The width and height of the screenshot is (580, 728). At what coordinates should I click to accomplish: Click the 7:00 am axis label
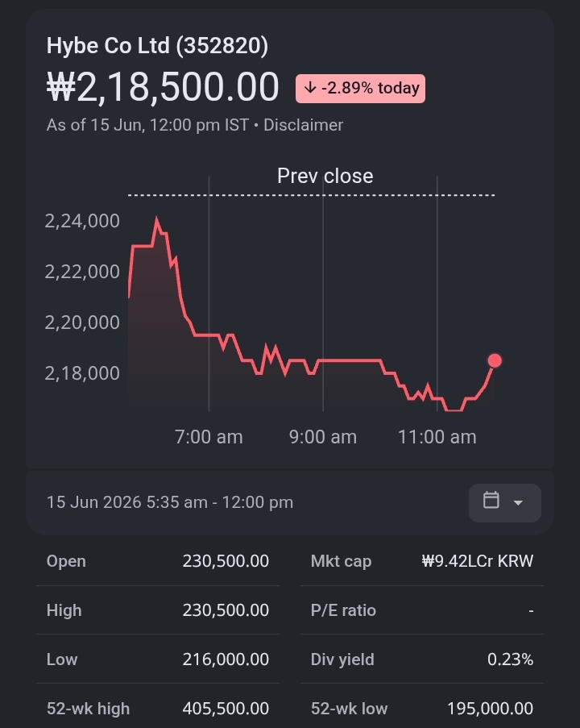[x=209, y=437]
